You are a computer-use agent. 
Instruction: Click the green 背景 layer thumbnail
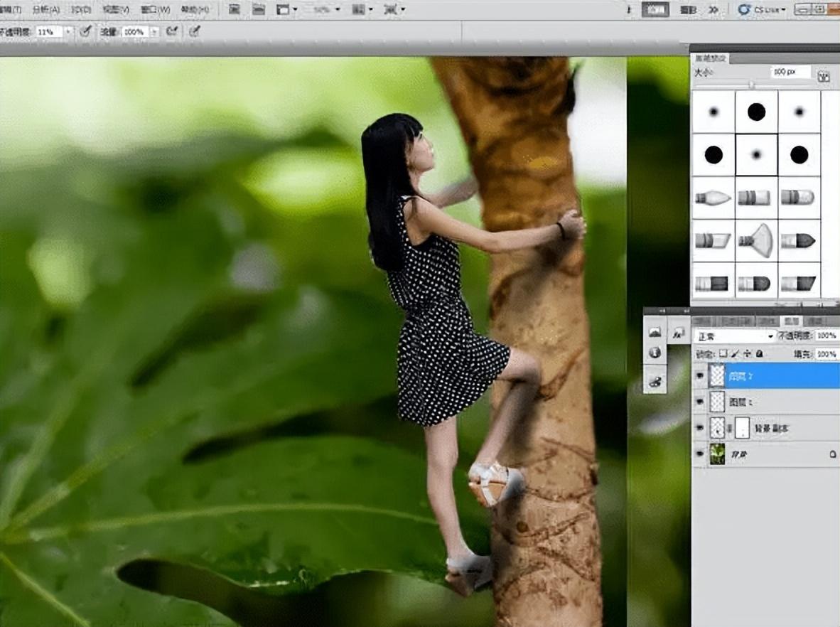(x=717, y=454)
